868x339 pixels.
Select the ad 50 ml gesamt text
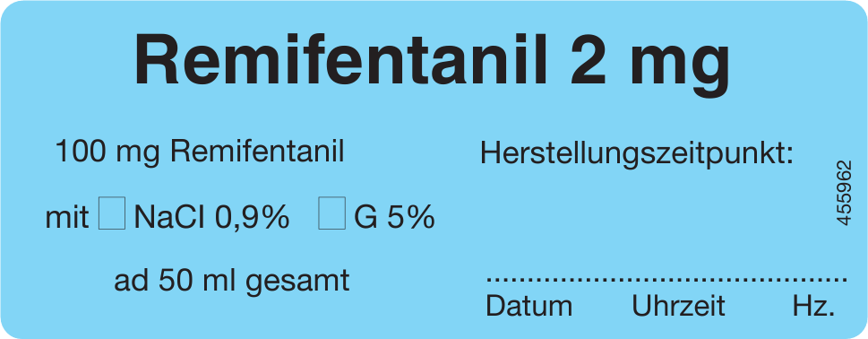tap(231, 282)
